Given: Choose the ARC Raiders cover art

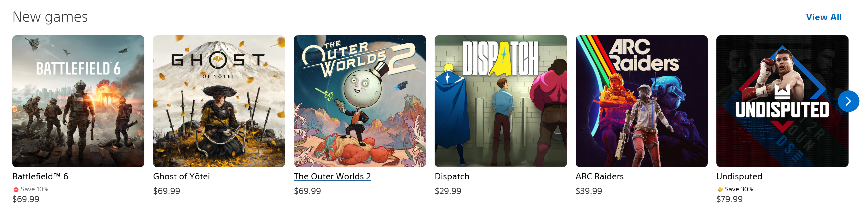Looking at the screenshot, I should (x=641, y=101).
